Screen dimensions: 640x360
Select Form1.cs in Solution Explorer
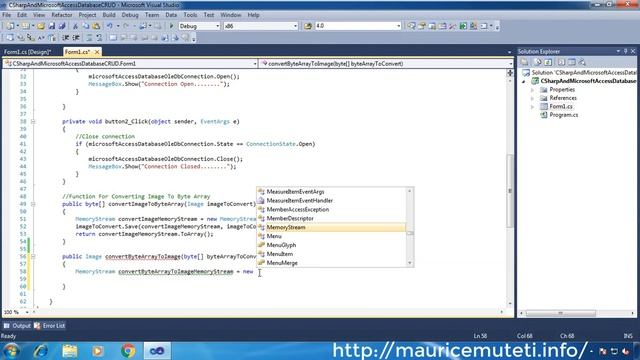pos(561,107)
